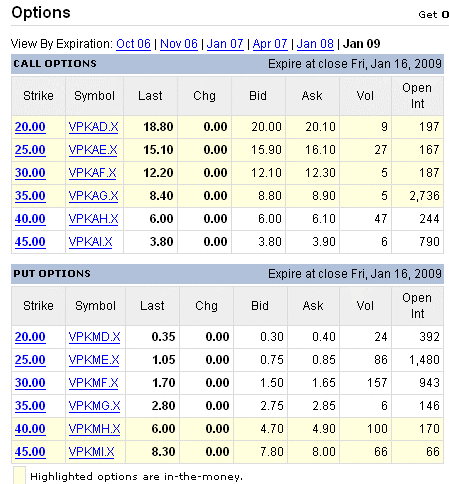This screenshot has width=449, height=484.
Task: Select the Jan 07 expiration link
Action: 225,44
